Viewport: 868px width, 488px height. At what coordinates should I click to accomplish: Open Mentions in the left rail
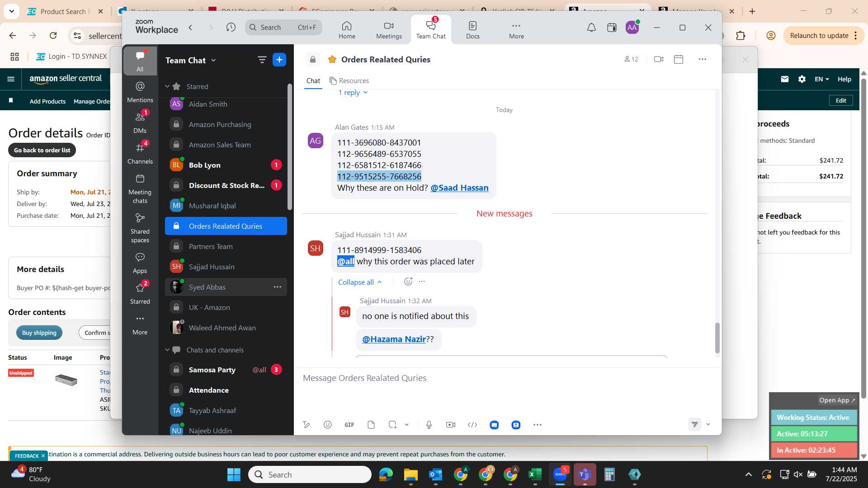140,92
